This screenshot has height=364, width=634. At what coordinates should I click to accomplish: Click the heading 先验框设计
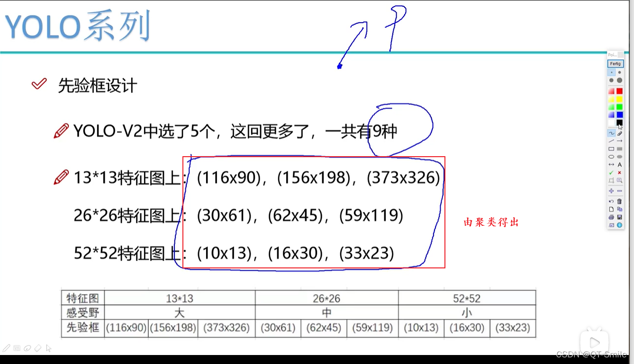[98, 85]
